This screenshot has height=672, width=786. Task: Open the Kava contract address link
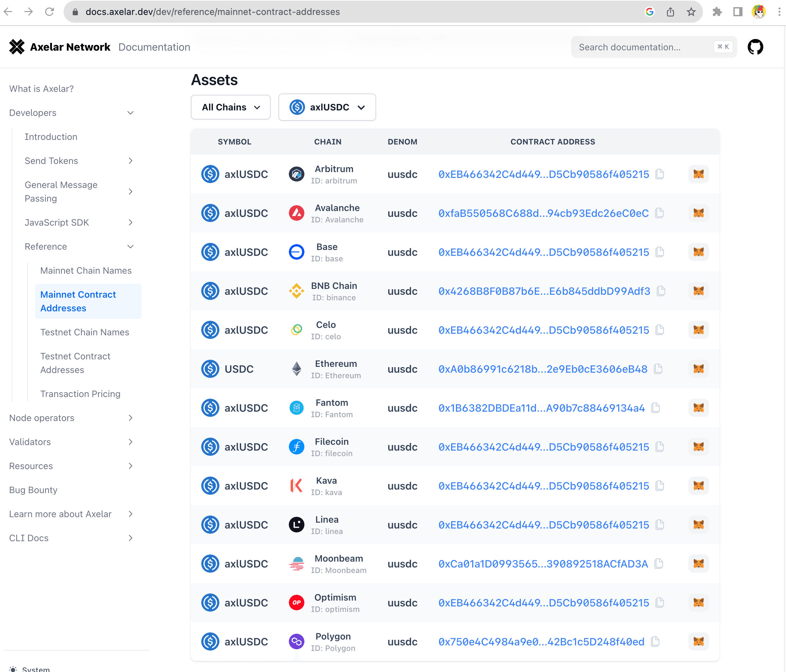(544, 486)
